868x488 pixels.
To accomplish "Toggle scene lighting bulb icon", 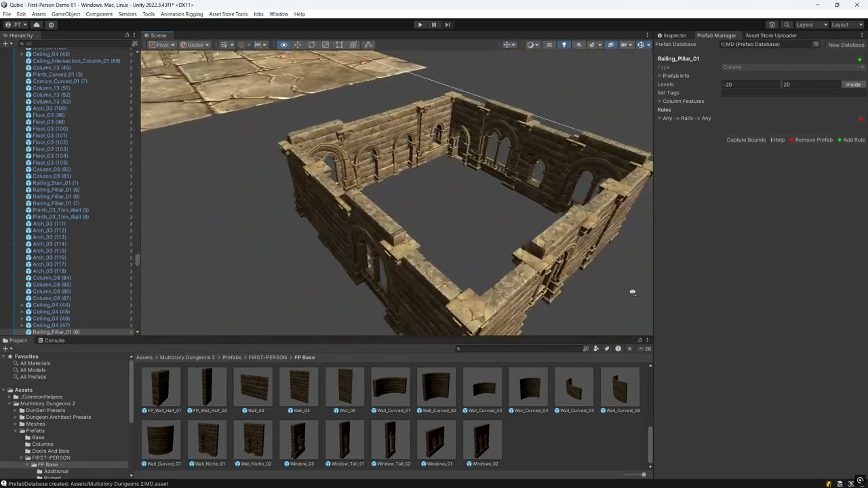I will 564,45.
